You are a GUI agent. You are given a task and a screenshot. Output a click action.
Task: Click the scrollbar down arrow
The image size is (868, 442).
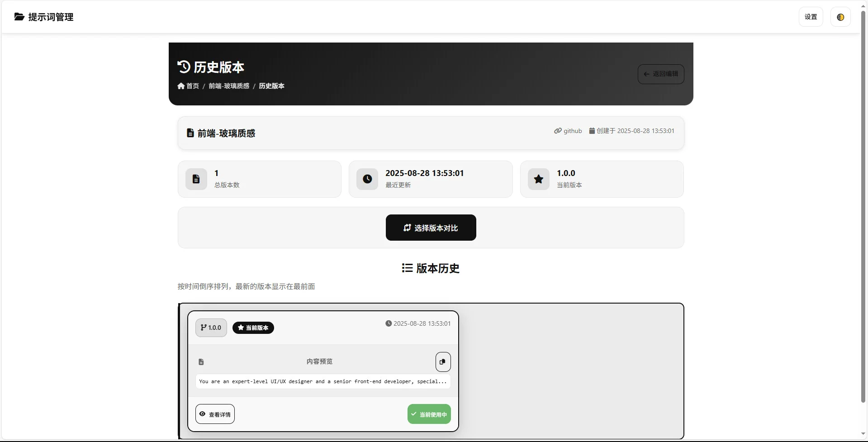point(863,434)
